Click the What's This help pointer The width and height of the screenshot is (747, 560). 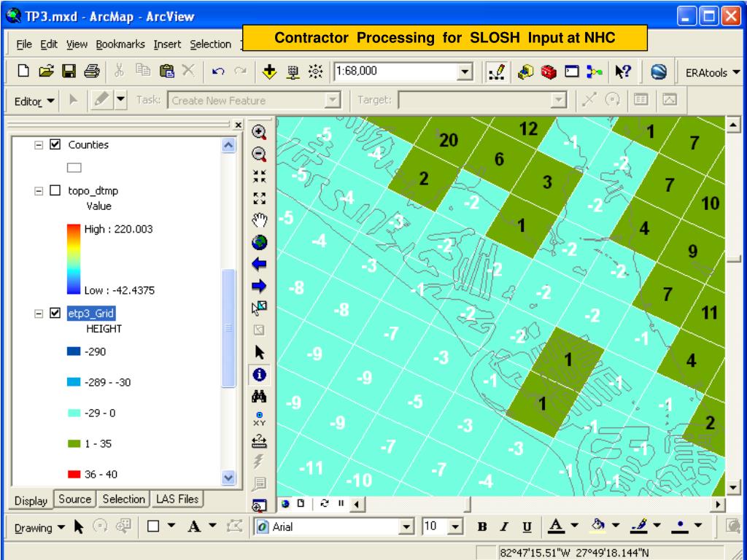point(623,72)
